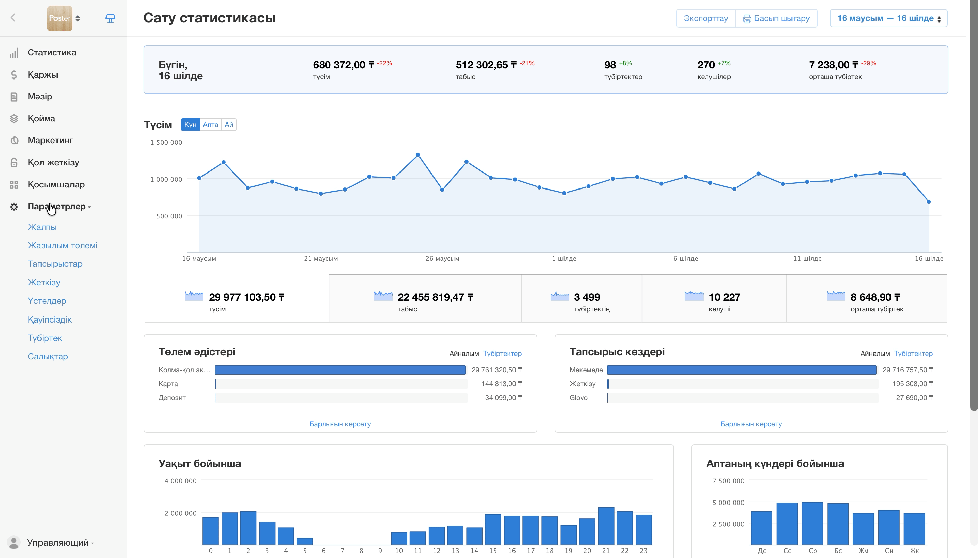The width and height of the screenshot is (980, 558).
Task: Collapse the sidebar with the back arrow
Action: pos(13,18)
